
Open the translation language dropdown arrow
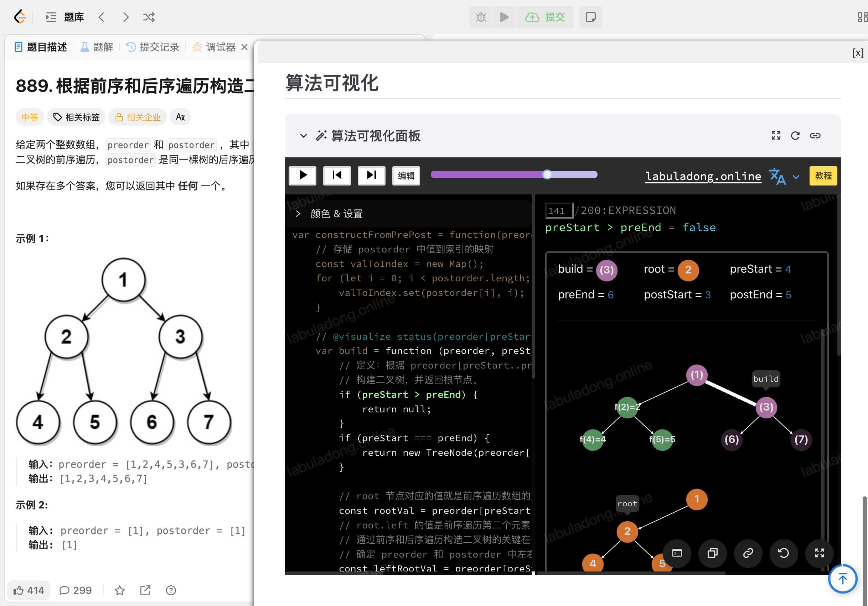point(796,177)
